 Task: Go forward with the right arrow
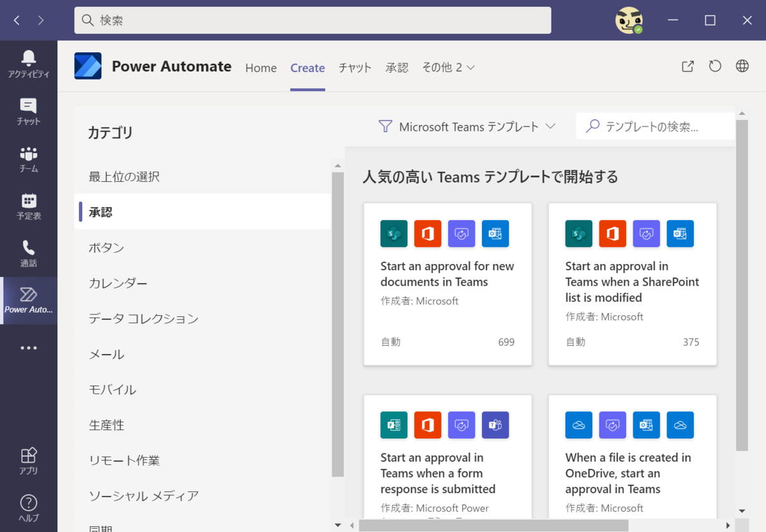tap(41, 20)
